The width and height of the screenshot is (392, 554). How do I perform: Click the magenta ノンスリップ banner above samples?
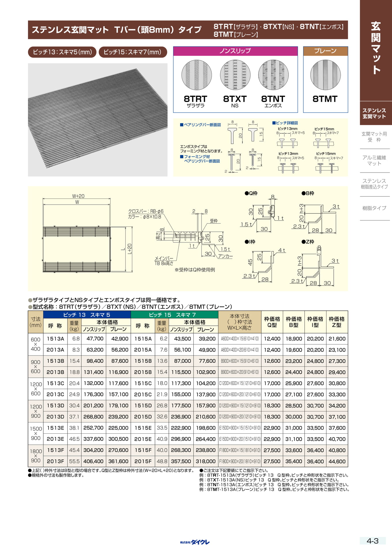[235, 51]
